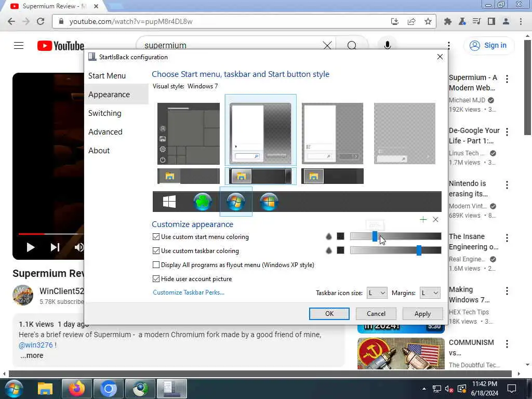Open the start menu color swatch
532x399 pixels.
[x=340, y=236]
